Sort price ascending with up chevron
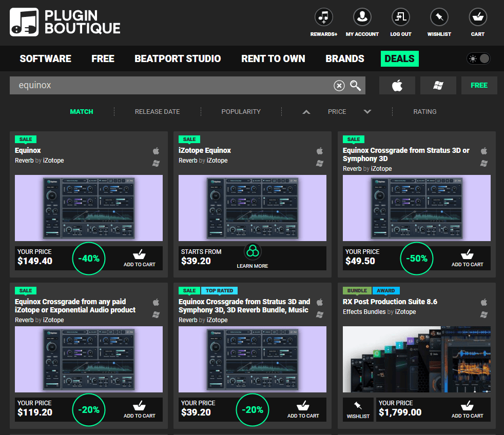 [306, 112]
